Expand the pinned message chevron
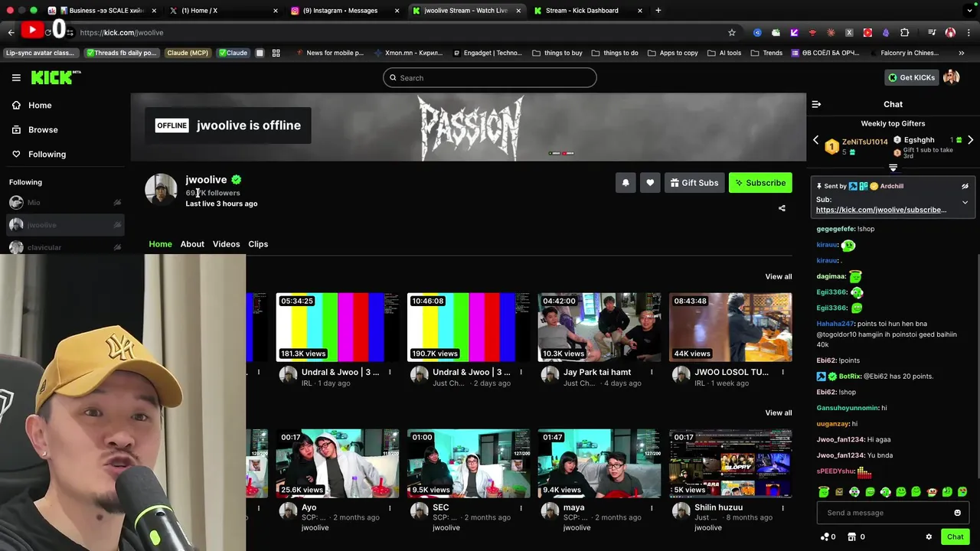This screenshot has height=551, width=980. tap(965, 202)
